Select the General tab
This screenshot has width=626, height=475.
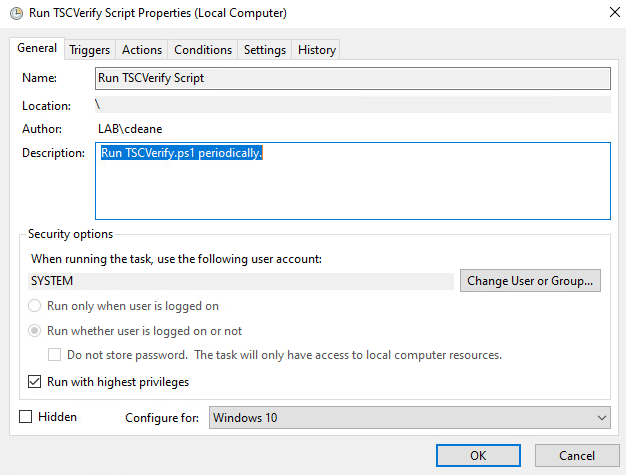pyautogui.click(x=37, y=48)
